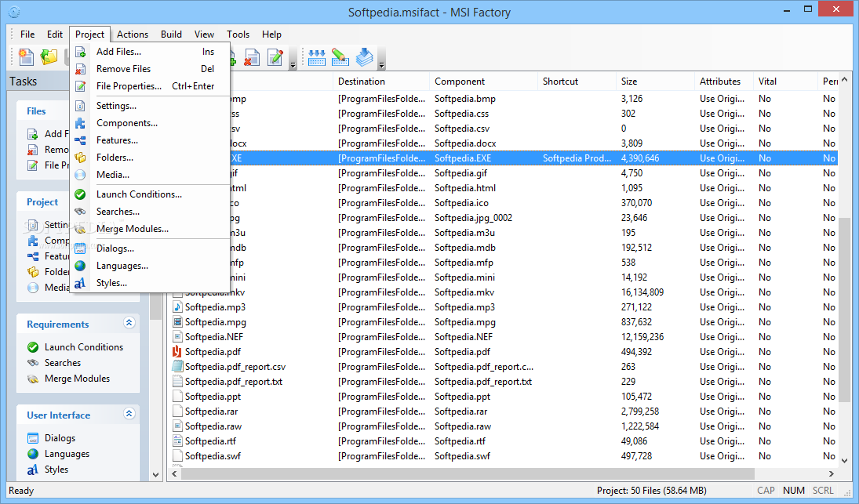Click Merge Modules link in Tasks pane

point(77,379)
